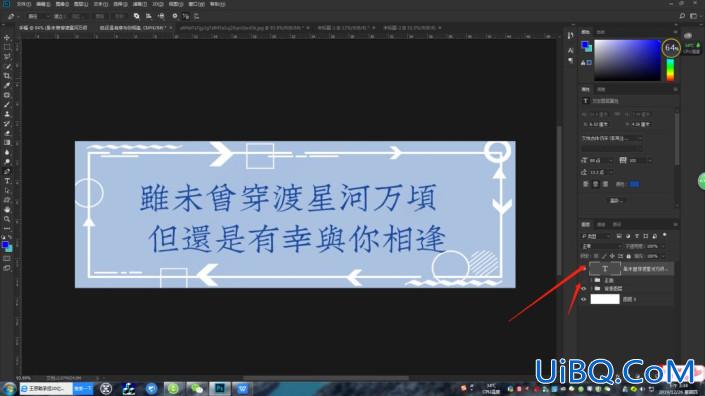705x396 pixels.
Task: Select the Brush tool
Action: click(7, 104)
